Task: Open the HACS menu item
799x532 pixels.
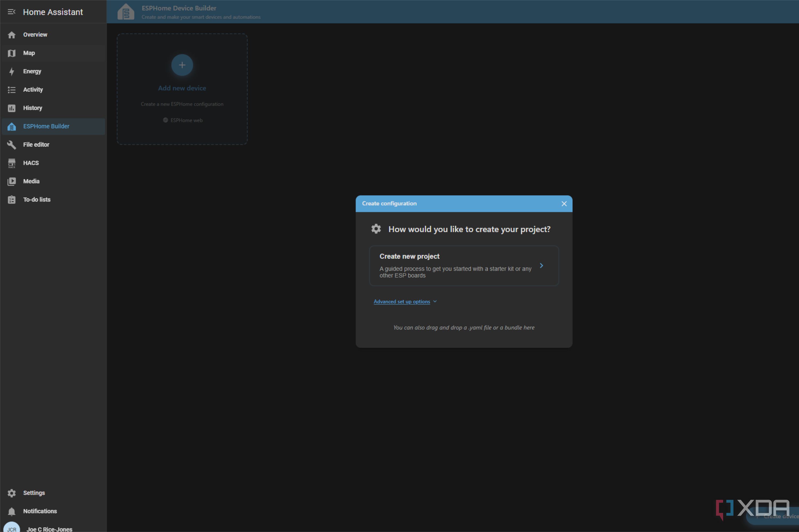Action: 53,163
